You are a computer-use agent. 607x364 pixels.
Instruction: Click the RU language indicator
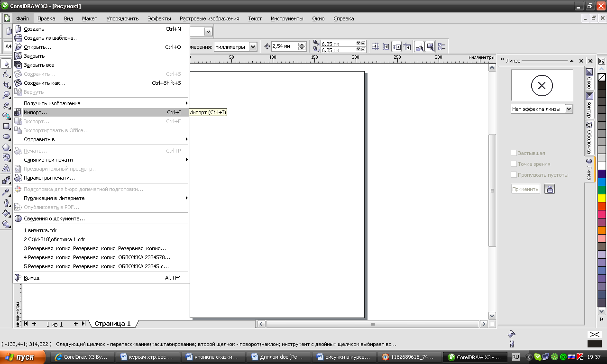(x=515, y=357)
